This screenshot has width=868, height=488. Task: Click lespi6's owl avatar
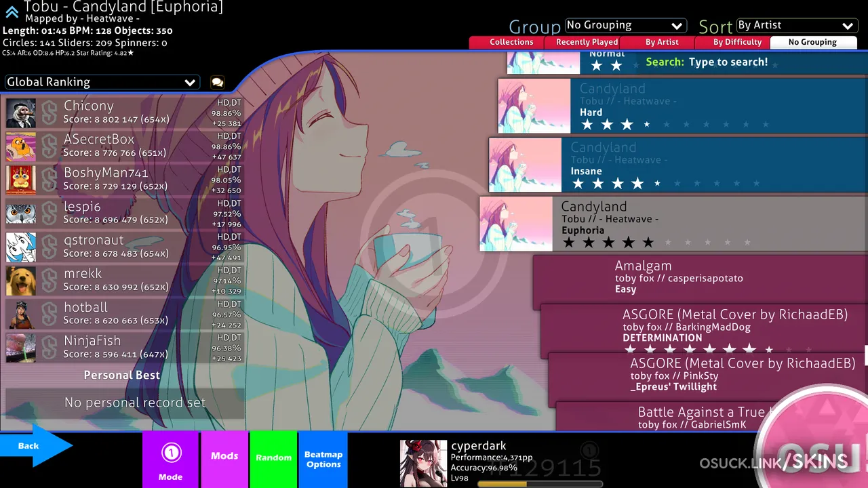[21, 213]
